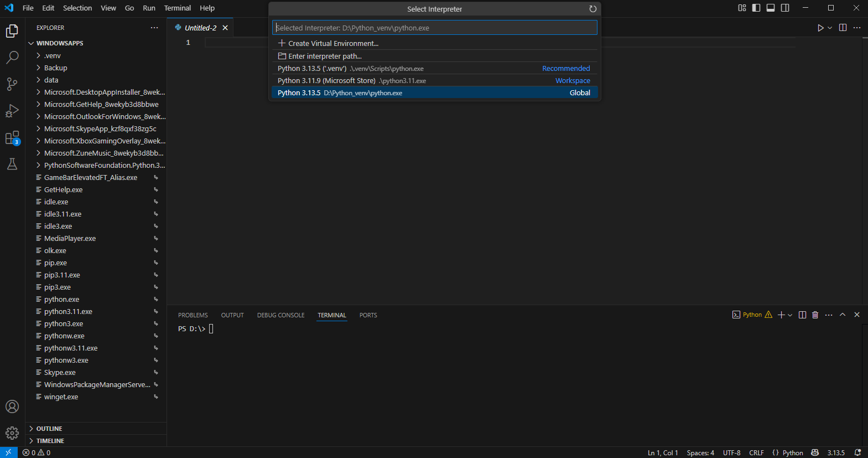Add a new terminal with plus icon

coord(781,315)
